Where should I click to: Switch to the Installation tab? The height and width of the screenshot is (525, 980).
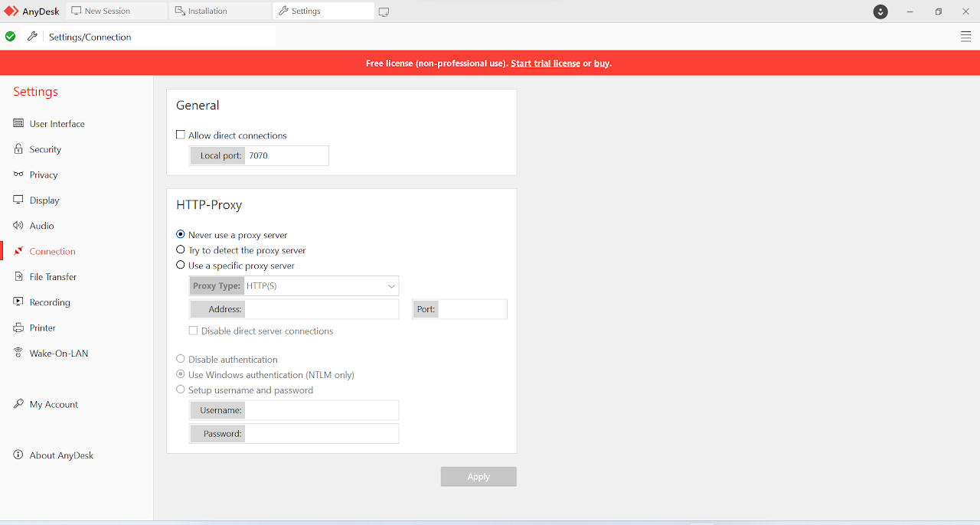coord(220,11)
